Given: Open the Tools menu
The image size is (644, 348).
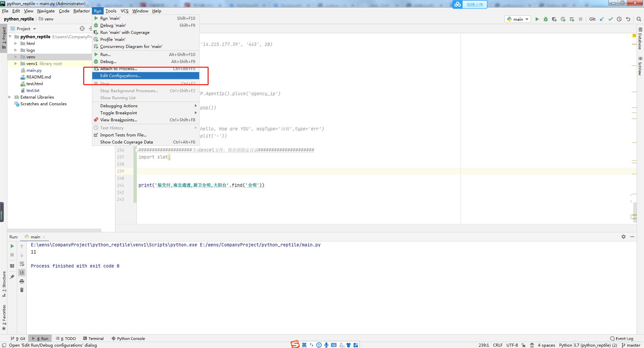Looking at the screenshot, I should coord(111,11).
